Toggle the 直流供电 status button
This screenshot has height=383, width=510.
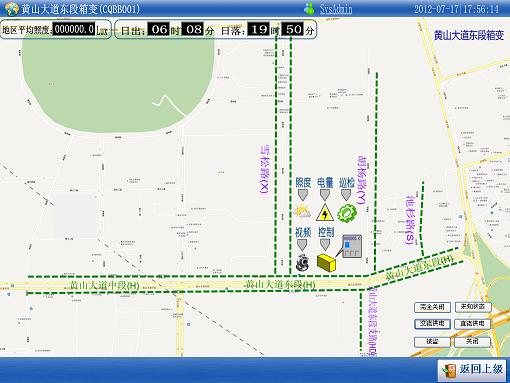click(472, 324)
